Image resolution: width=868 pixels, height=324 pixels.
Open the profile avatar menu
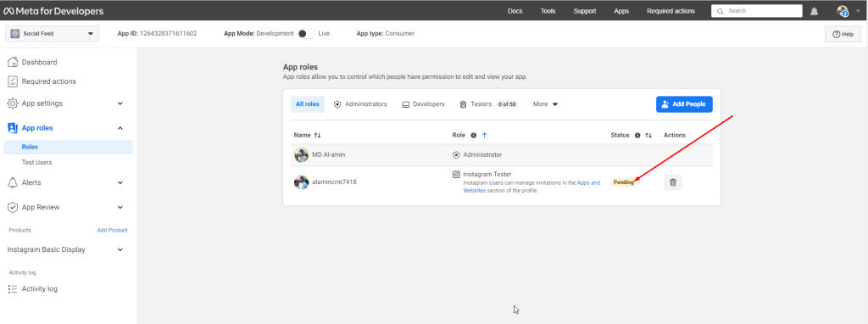coord(843,11)
